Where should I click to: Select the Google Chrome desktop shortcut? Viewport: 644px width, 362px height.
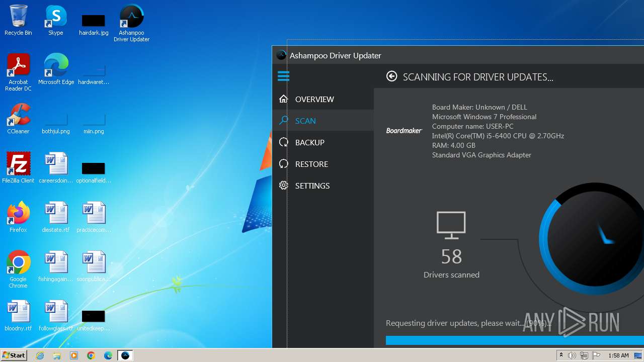tap(18, 269)
